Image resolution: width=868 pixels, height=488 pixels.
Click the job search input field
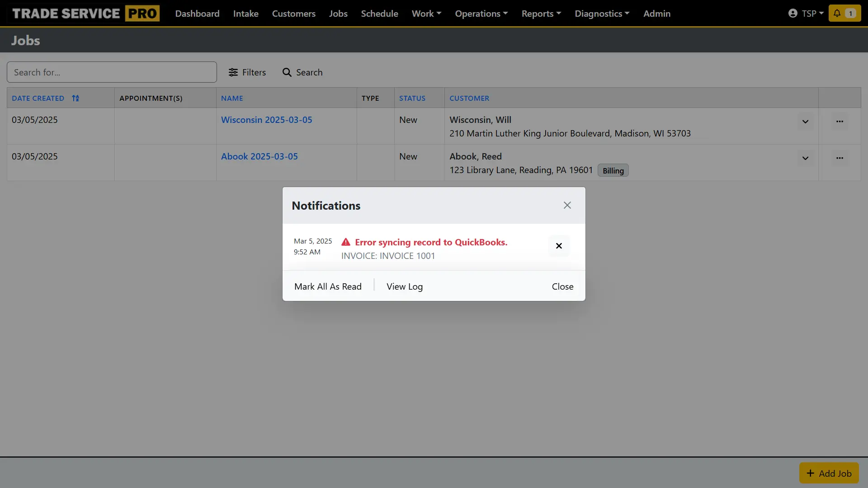click(112, 72)
